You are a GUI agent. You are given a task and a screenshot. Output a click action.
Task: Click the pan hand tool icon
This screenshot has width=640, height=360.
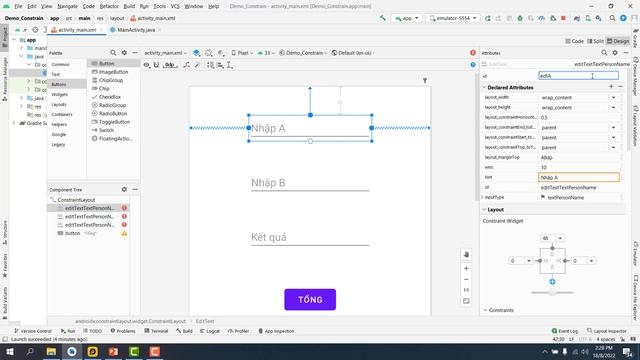pos(466,254)
